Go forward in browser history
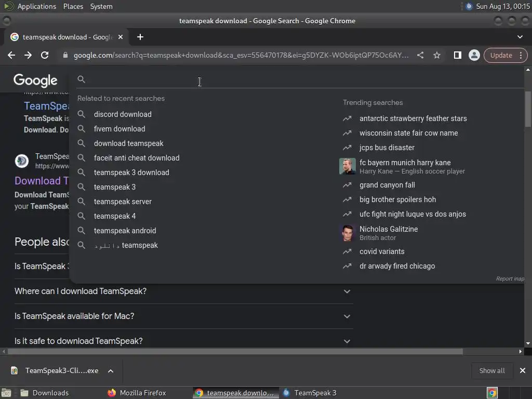 (28, 55)
